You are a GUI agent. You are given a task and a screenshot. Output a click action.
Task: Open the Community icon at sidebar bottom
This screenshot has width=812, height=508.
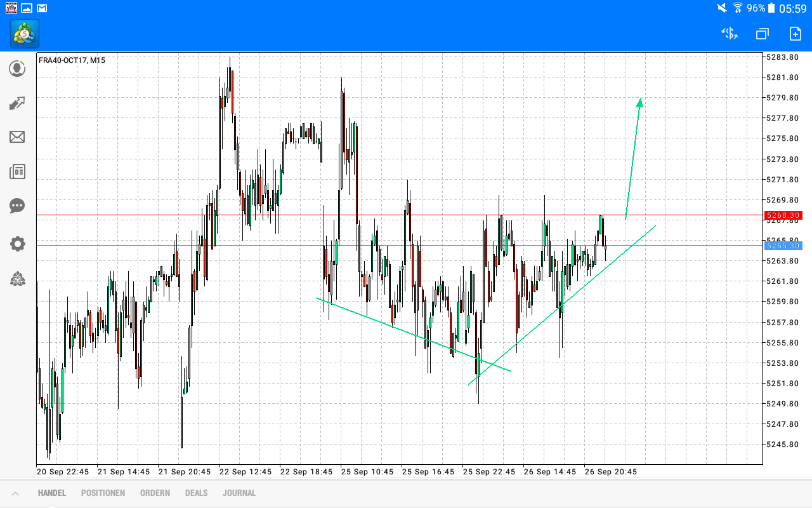[x=17, y=279]
